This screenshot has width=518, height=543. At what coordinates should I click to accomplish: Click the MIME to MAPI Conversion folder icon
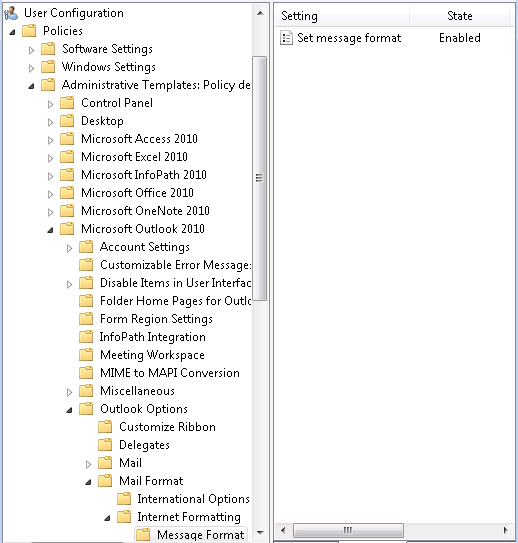click(x=86, y=373)
